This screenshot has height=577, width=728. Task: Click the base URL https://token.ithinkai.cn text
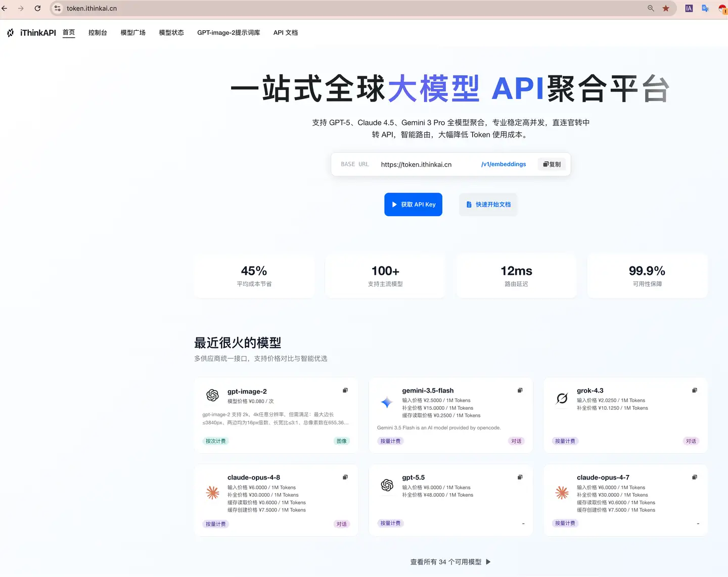(416, 164)
